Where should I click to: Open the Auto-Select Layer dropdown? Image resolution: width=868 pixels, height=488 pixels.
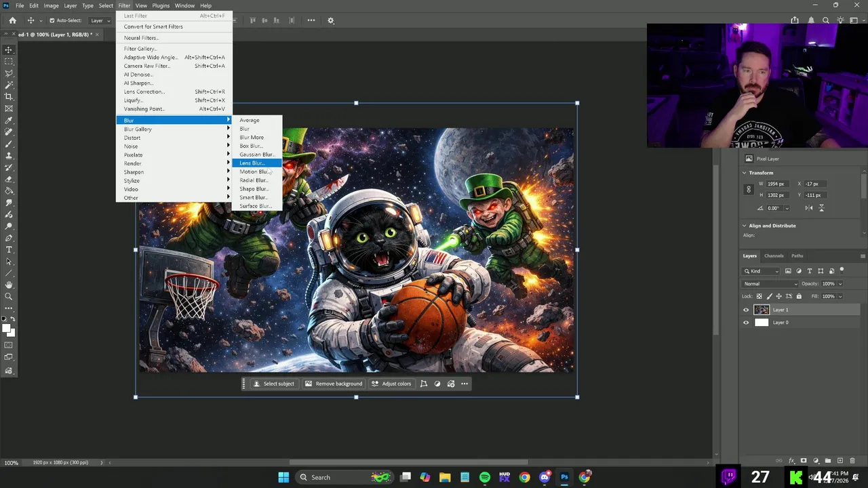coord(100,20)
